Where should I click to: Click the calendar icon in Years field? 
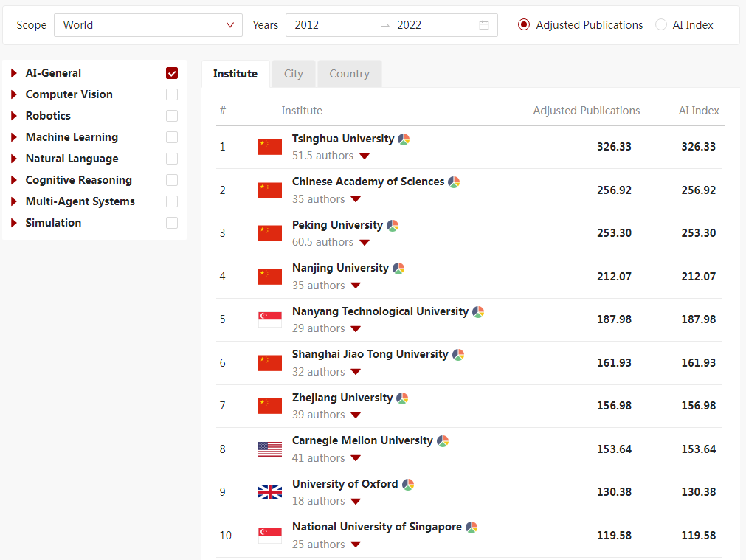[484, 25]
